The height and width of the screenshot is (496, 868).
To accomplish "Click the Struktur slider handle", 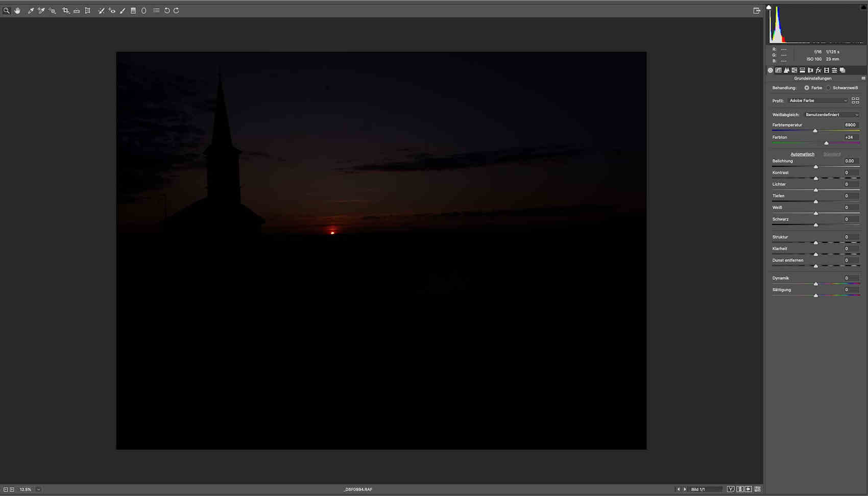I will pos(816,243).
